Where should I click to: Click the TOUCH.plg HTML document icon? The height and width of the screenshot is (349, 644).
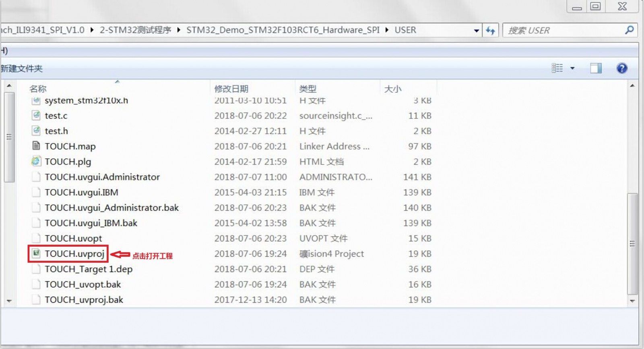pyautogui.click(x=36, y=162)
